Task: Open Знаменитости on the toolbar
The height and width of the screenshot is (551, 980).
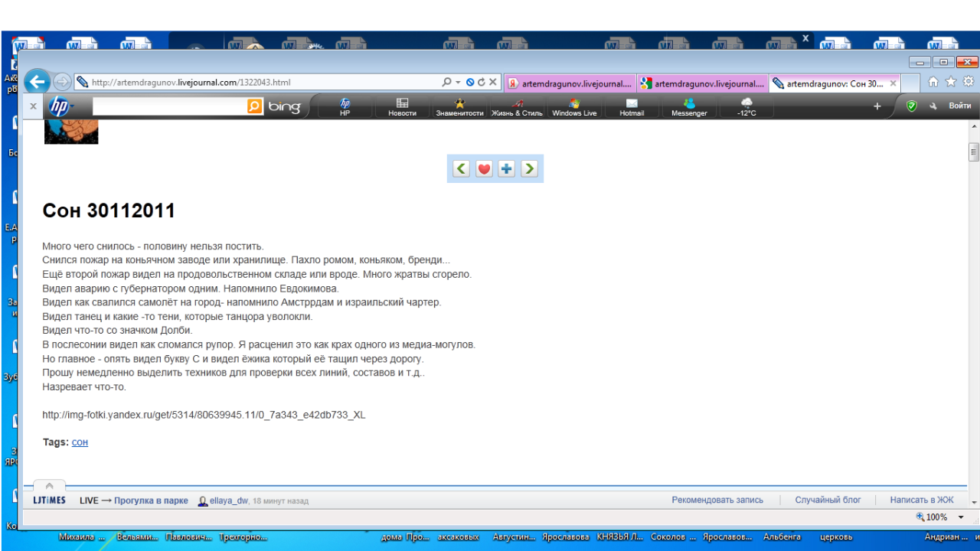Action: [x=459, y=107]
